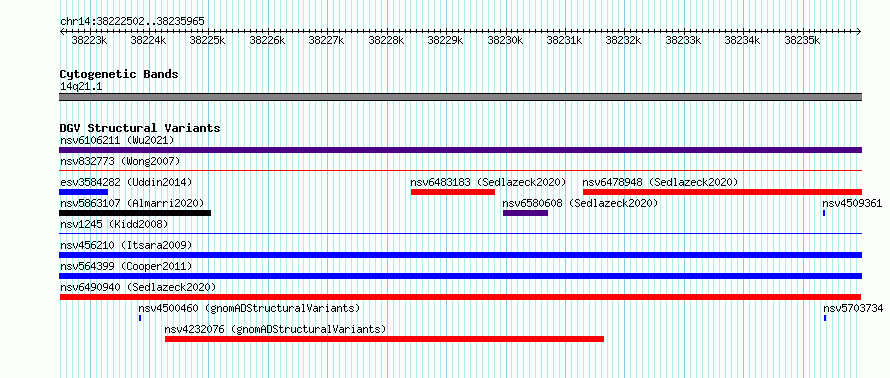Click the 38226k ruler label
The height and width of the screenshot is (378, 890).
click(267, 40)
